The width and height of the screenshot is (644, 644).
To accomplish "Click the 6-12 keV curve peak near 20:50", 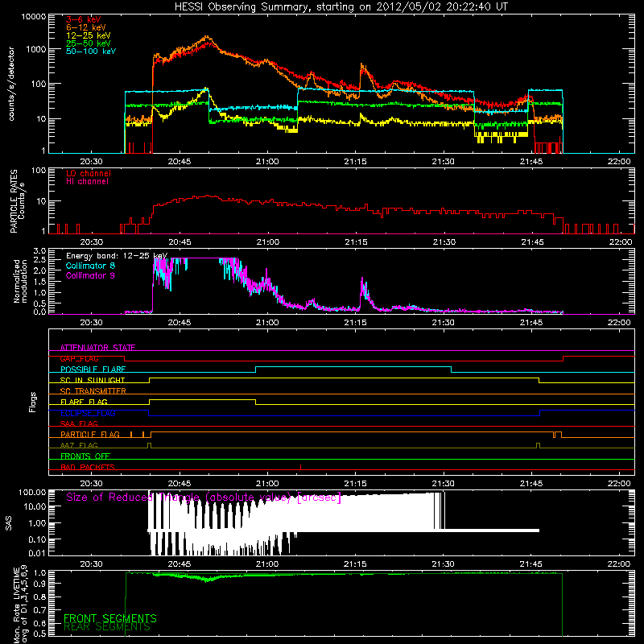I will [x=208, y=37].
